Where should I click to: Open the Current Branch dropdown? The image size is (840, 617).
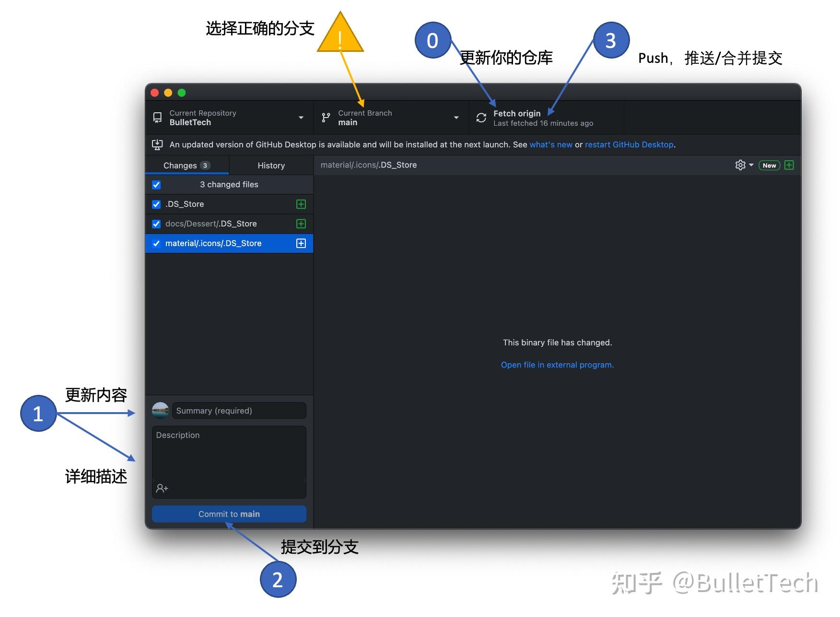click(x=455, y=117)
